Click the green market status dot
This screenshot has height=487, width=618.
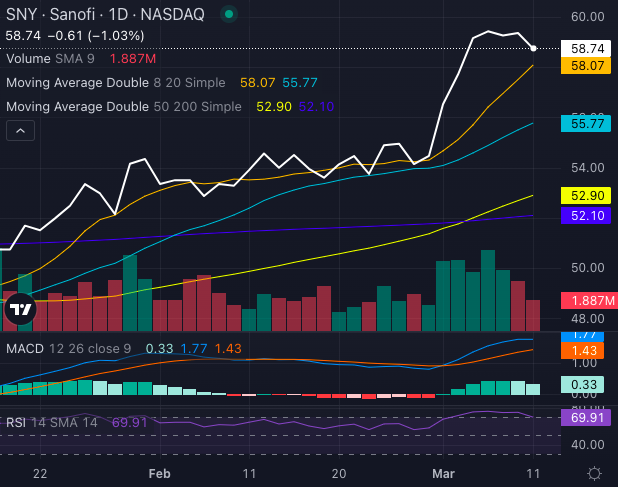click(229, 16)
